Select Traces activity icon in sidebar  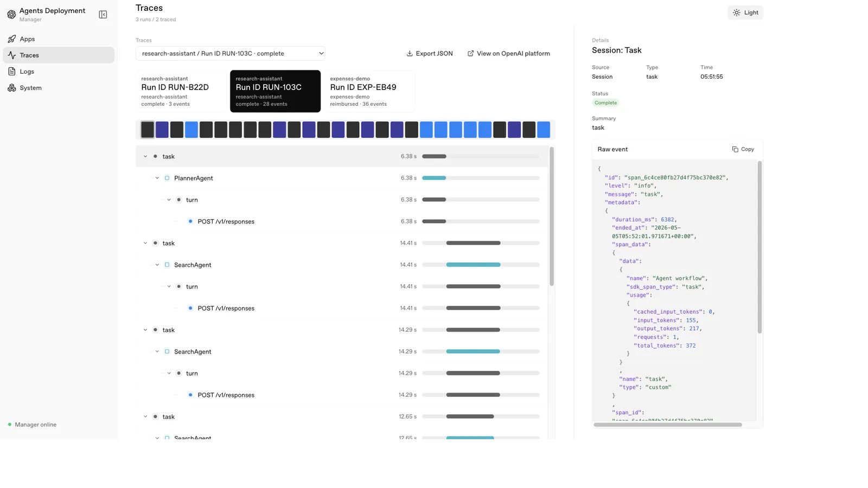coord(12,55)
